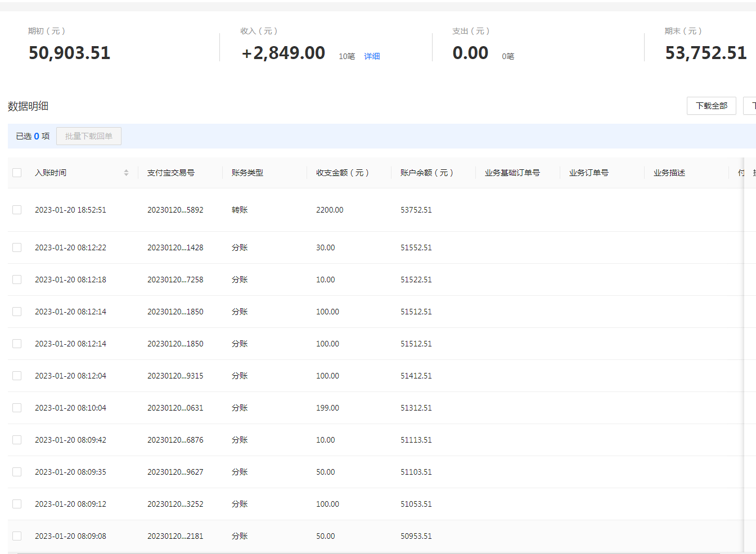Click the 30.00 amount cell

pos(326,247)
